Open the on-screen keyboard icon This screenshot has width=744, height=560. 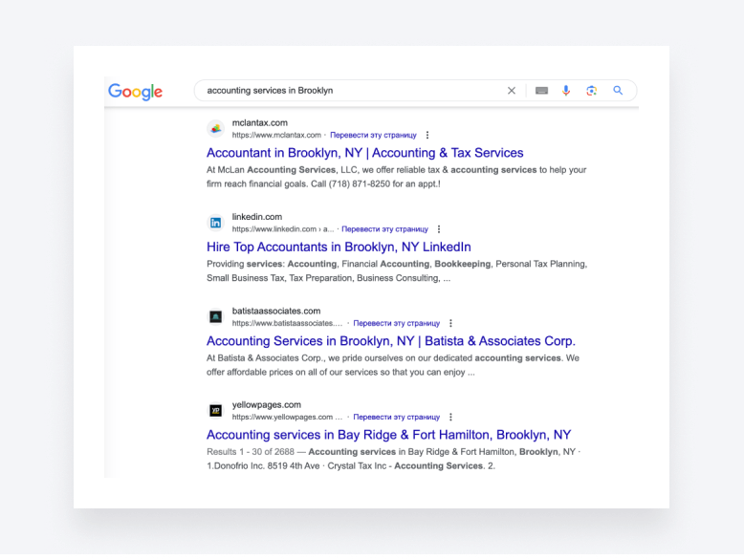pos(541,91)
